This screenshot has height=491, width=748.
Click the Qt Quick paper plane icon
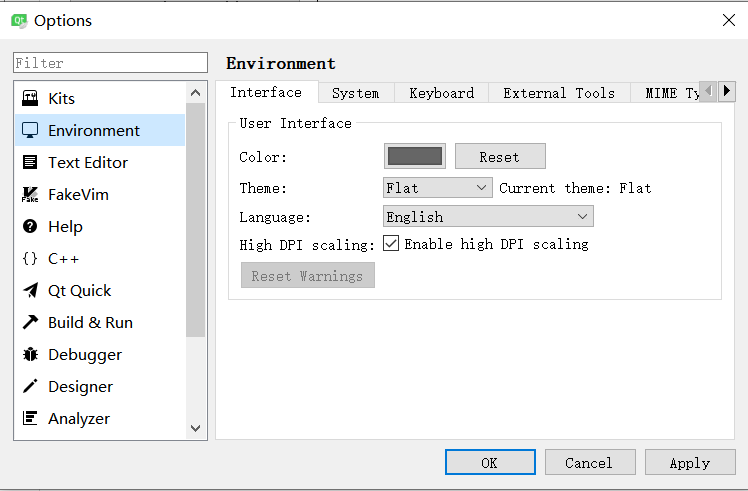point(30,290)
